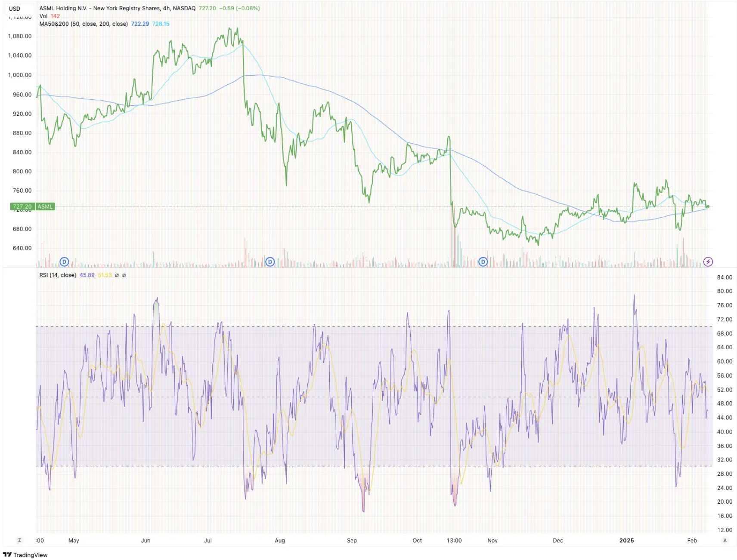This screenshot has width=737, height=560.
Task: Click the dividend "D" marker near May
Action: coord(64,261)
